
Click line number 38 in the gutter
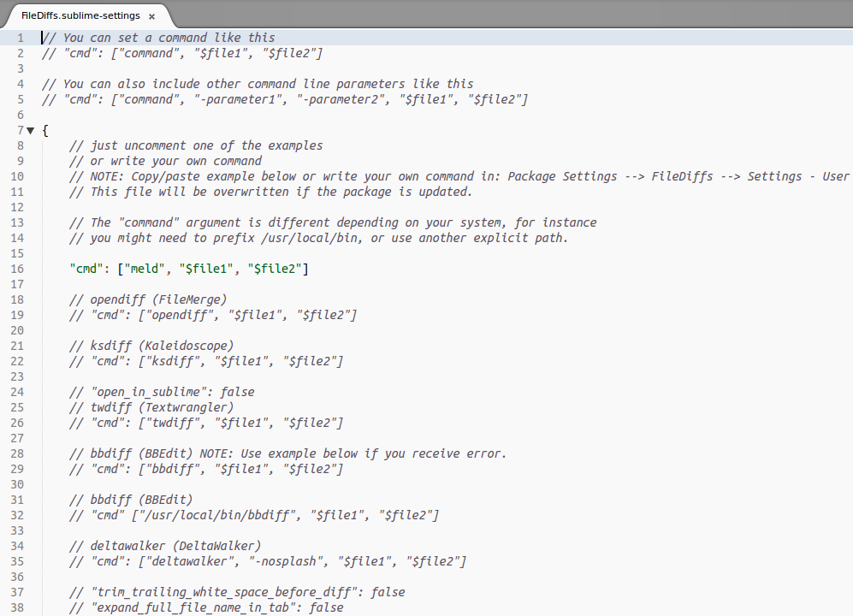[x=17, y=607]
